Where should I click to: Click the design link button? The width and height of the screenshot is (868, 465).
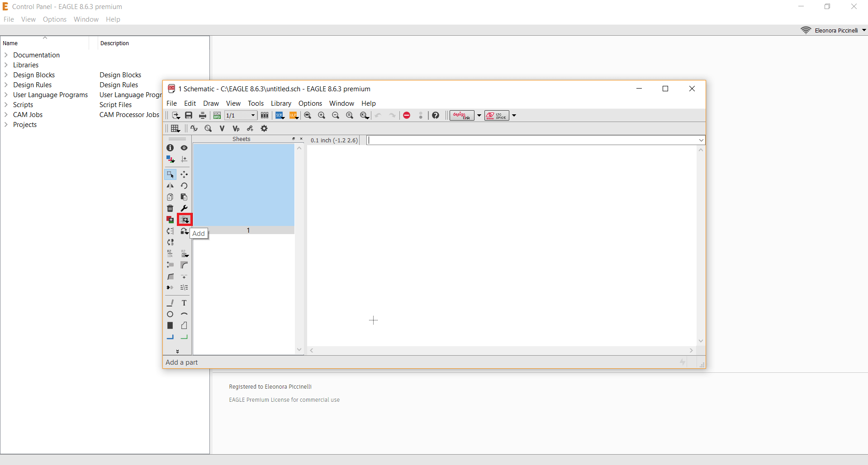coord(461,115)
